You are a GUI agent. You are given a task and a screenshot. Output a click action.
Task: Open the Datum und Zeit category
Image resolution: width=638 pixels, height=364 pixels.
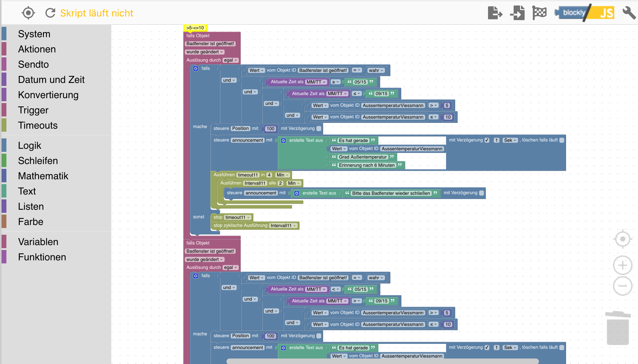(51, 80)
